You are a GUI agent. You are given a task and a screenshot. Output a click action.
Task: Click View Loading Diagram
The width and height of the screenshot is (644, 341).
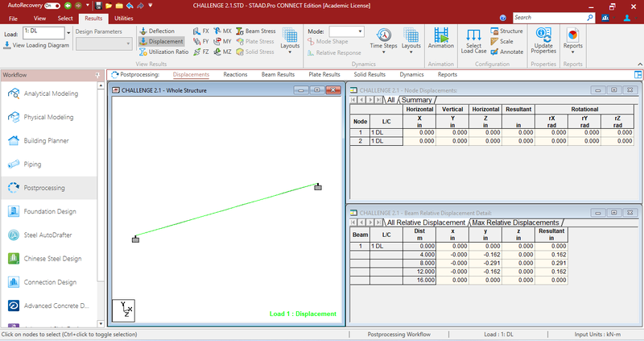(x=36, y=45)
